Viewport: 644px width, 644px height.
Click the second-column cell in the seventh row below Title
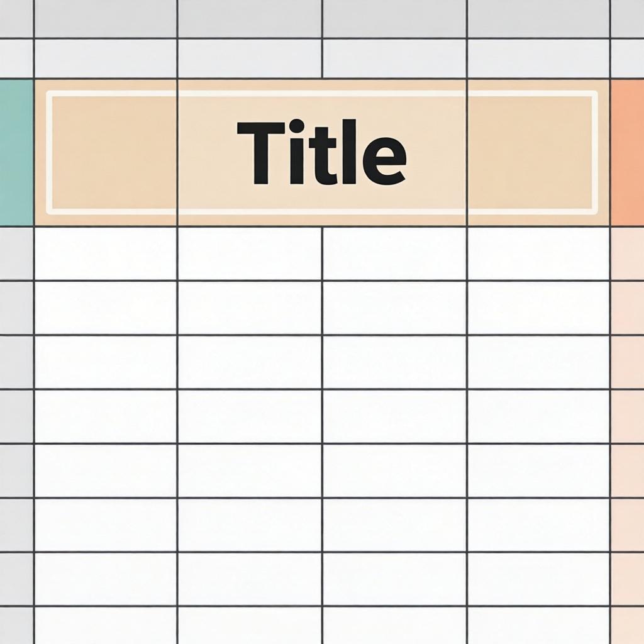(x=250, y=579)
